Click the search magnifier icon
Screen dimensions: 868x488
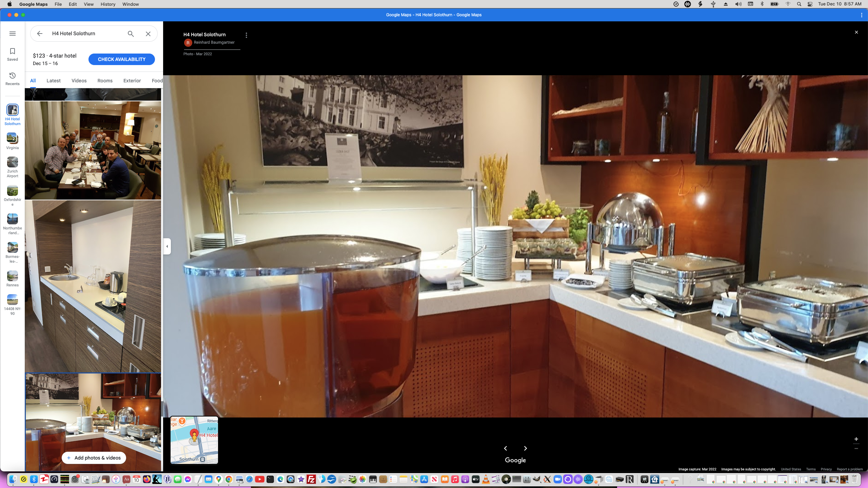click(131, 34)
